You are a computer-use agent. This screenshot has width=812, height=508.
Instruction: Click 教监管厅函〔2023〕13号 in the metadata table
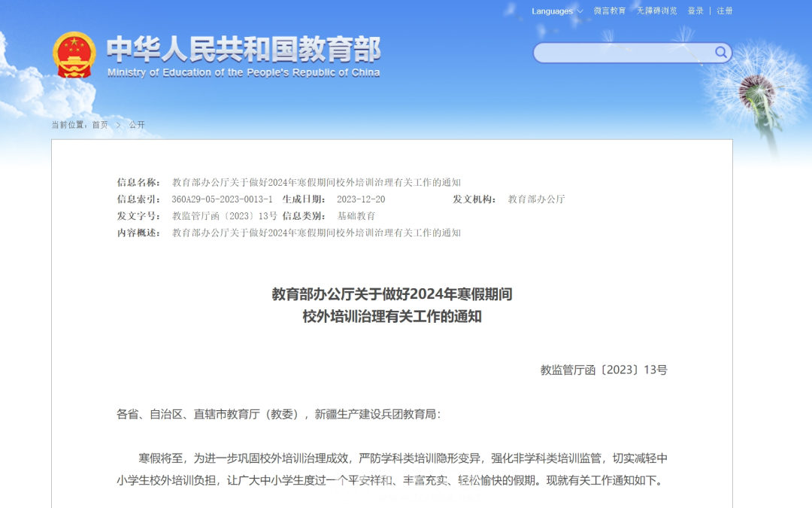(224, 216)
